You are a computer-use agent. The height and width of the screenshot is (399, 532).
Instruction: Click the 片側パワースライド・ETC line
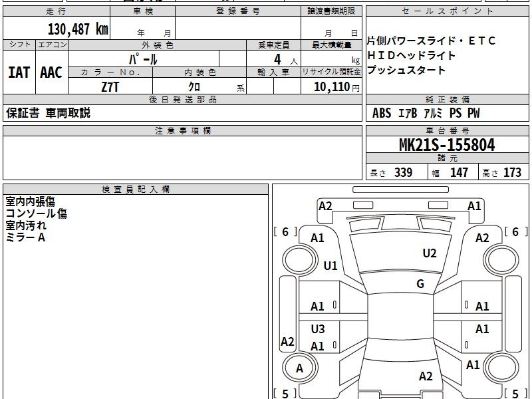431,41
